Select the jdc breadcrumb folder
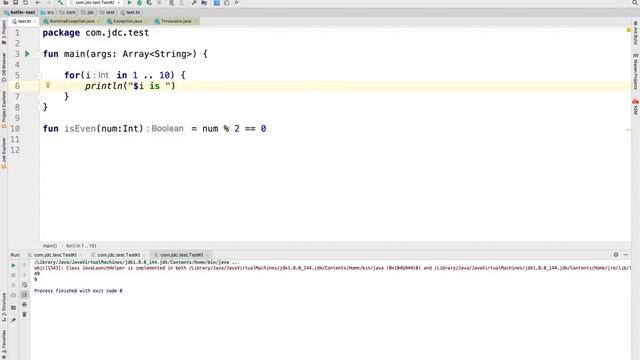640x360 pixels. (x=88, y=12)
